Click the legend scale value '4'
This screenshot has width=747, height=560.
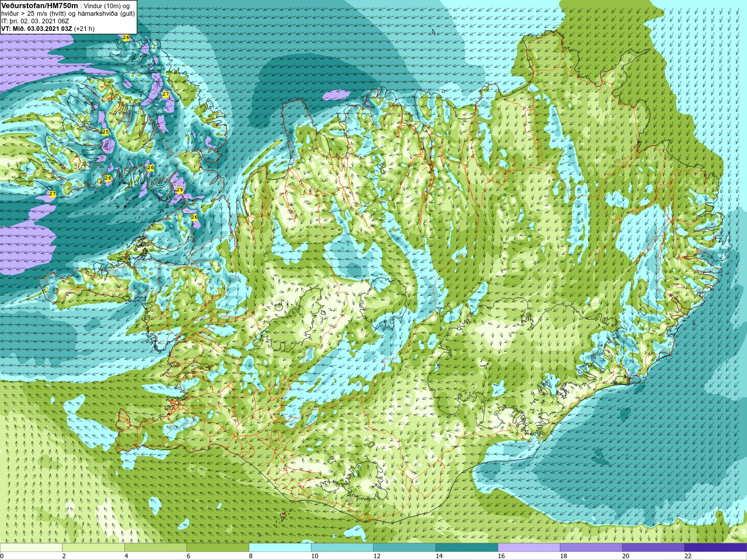126,556
